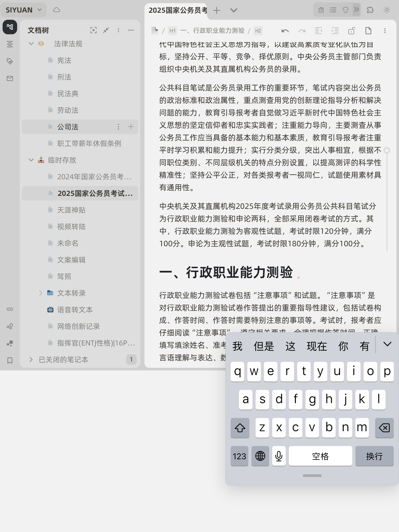Expand the 已关闭的笔记本 section

[x=31, y=360]
